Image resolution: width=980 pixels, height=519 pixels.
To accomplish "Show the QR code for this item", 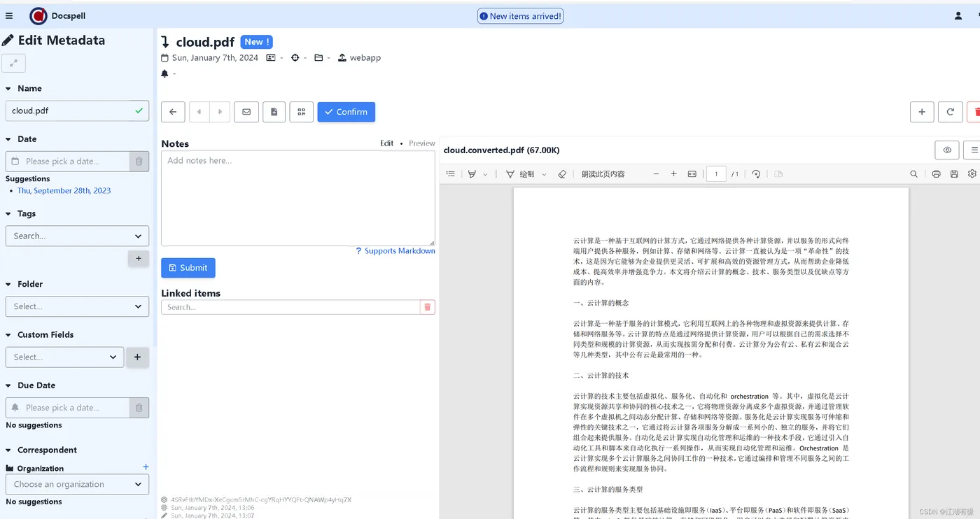I will (302, 112).
